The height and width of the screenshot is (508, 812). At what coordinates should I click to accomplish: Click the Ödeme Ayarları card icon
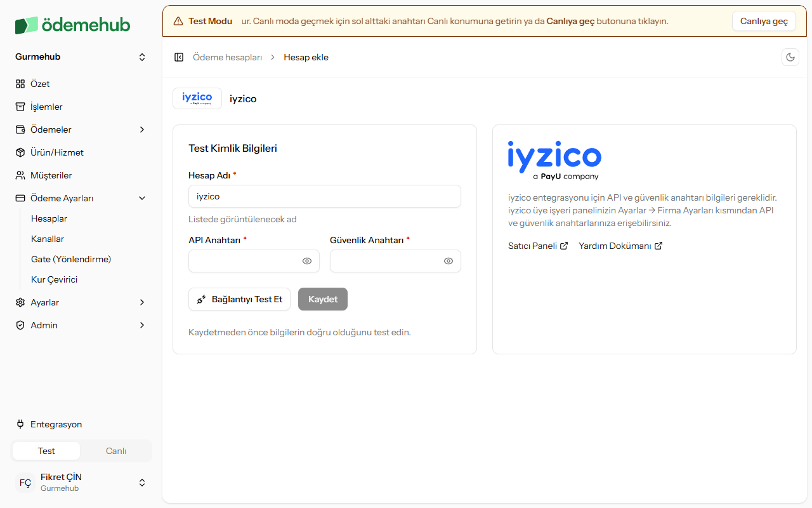pos(20,198)
